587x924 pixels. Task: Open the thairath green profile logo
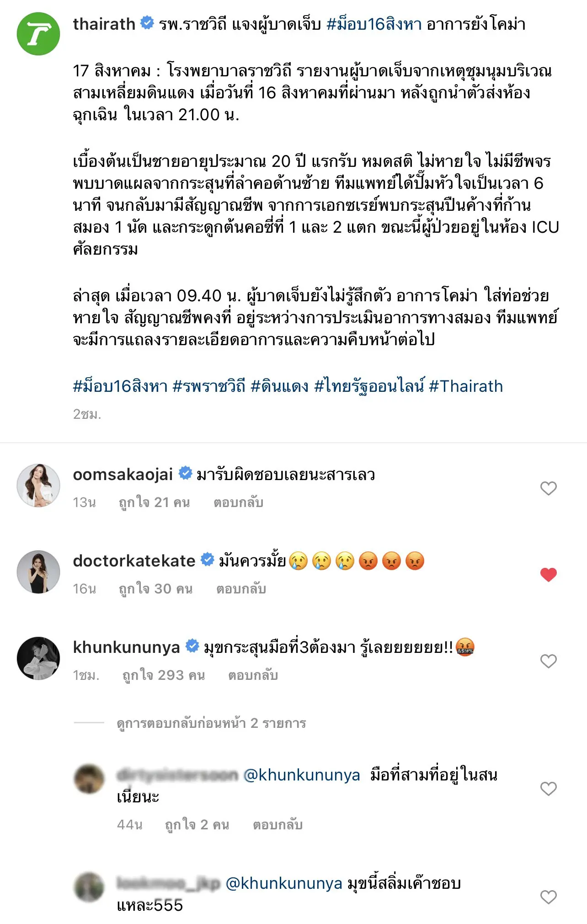tap(38, 34)
